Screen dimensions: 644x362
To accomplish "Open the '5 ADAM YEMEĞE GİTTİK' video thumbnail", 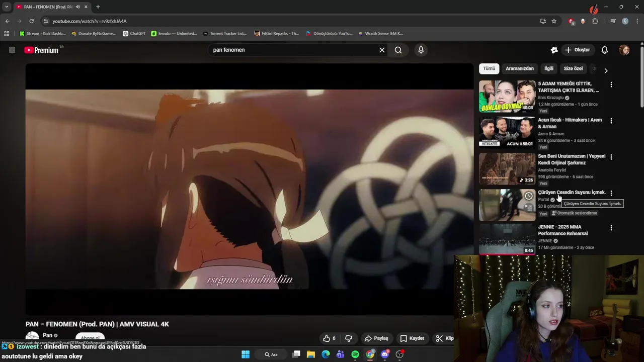I will [x=507, y=96].
